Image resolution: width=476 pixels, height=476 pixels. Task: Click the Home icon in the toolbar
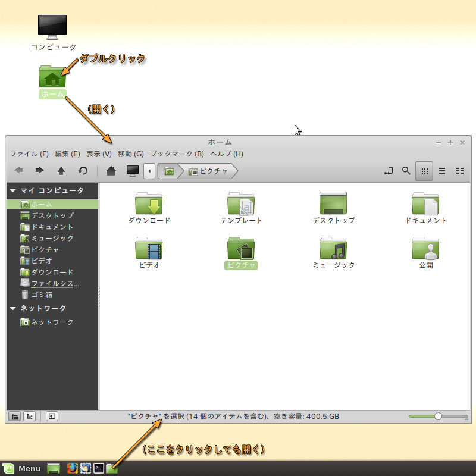(x=111, y=171)
